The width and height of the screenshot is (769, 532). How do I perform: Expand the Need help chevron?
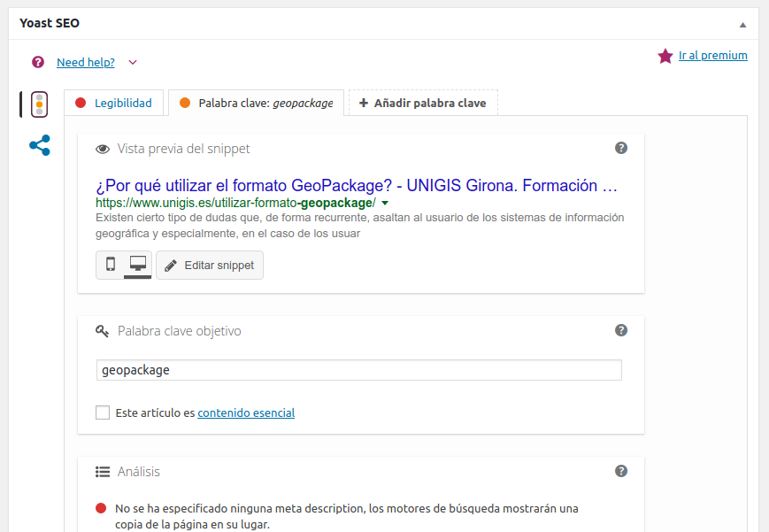point(133,62)
